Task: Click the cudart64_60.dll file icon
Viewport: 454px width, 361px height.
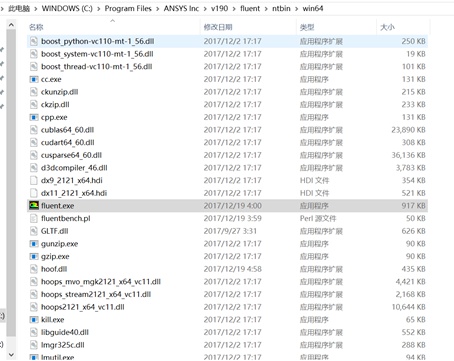Action: pyautogui.click(x=34, y=143)
